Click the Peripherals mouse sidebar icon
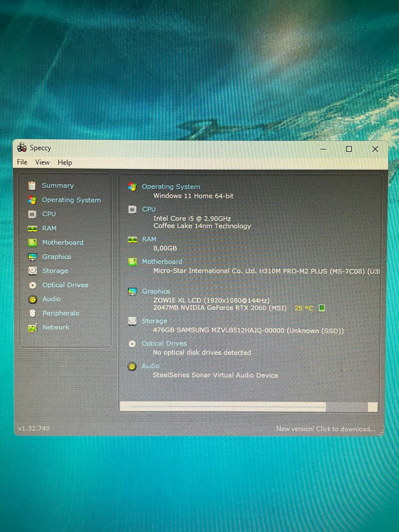399x532 pixels. 33,313
